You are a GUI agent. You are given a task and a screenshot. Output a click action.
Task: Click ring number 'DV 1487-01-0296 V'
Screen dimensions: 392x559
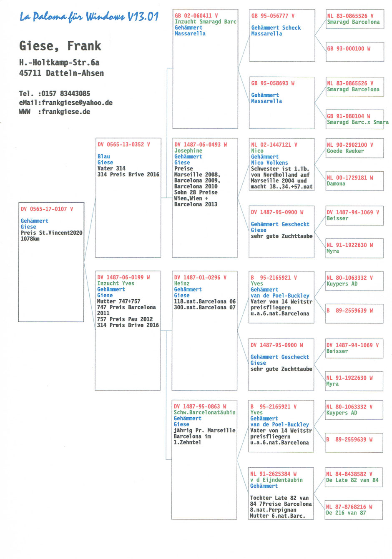tap(200, 277)
